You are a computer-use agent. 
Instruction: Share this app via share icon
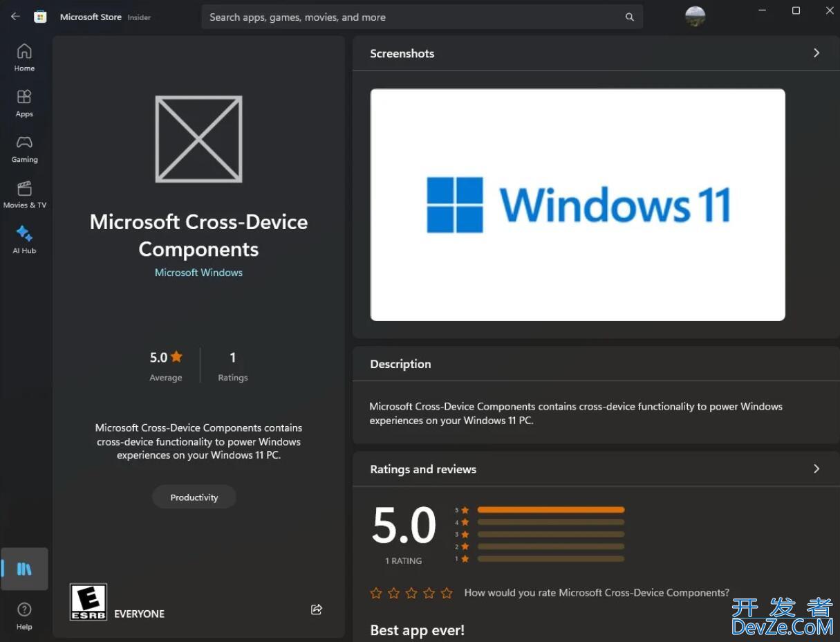(x=317, y=609)
